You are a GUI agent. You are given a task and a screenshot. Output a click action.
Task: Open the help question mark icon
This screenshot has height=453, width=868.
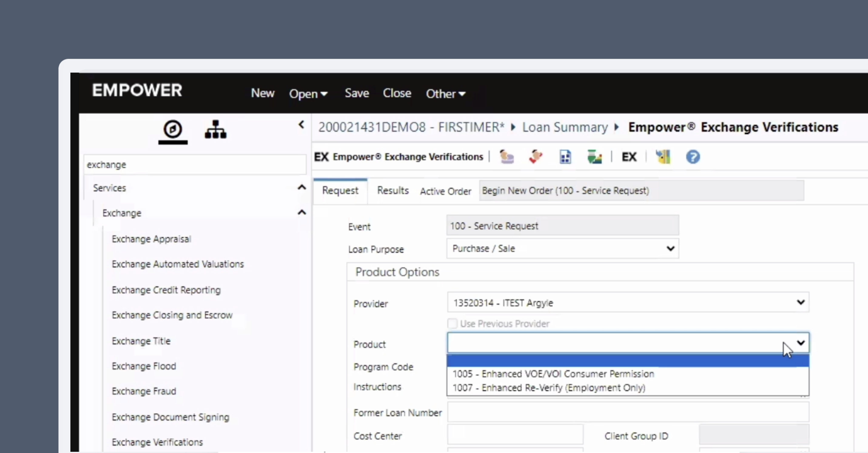pyautogui.click(x=692, y=156)
